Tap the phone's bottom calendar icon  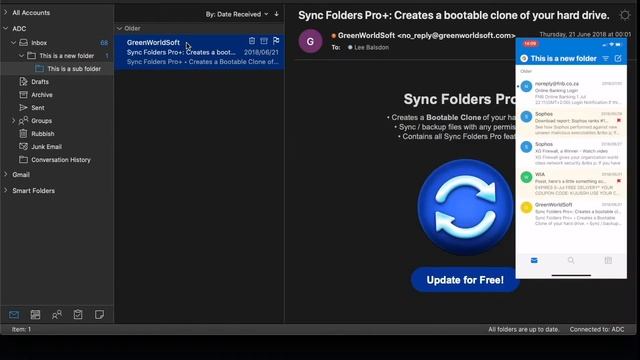(608, 260)
